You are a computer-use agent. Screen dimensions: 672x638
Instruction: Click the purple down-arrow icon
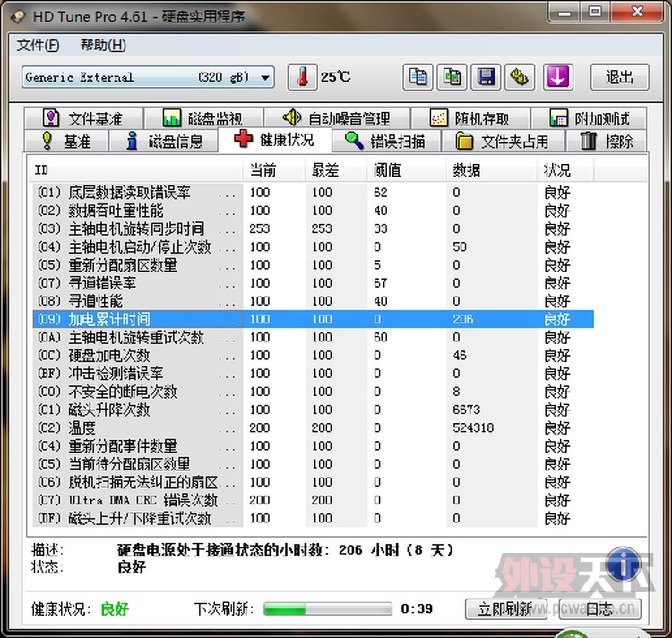point(557,77)
